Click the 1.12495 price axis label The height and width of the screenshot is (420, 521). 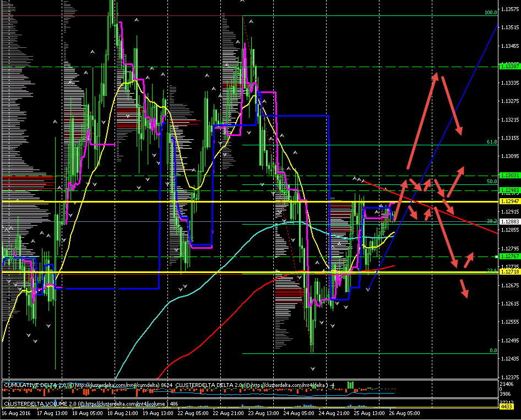[x=510, y=340]
